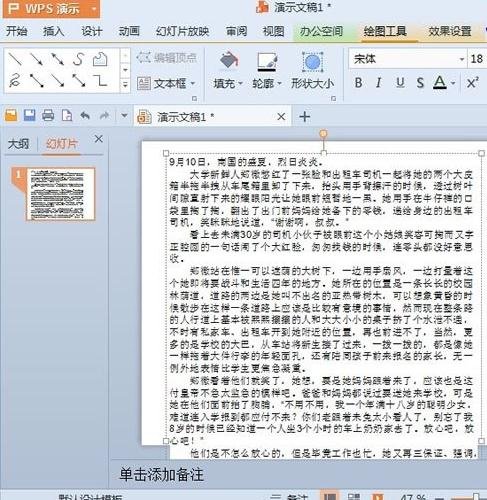Select the freeform scribble line tool
The width and height of the screenshot is (487, 500).
pyautogui.click(x=15, y=81)
